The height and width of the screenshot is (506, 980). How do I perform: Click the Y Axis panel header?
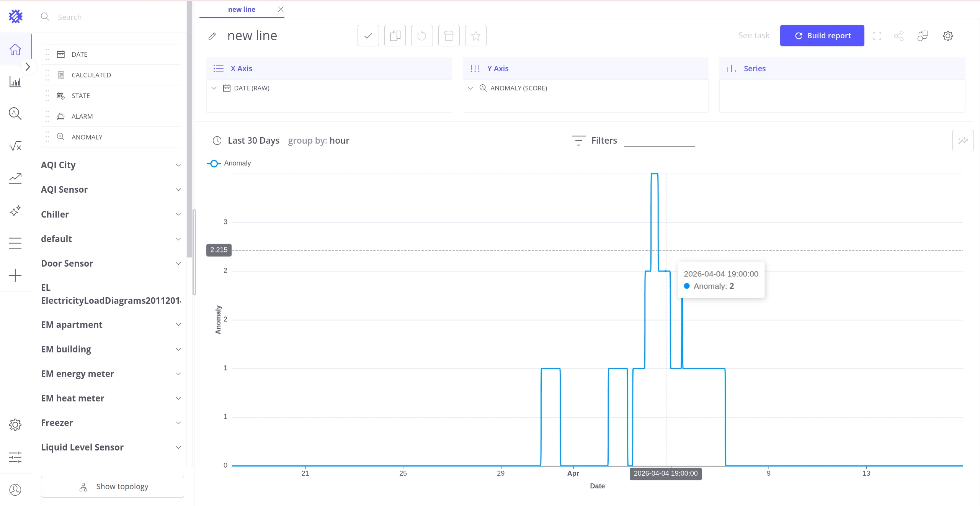click(x=586, y=69)
